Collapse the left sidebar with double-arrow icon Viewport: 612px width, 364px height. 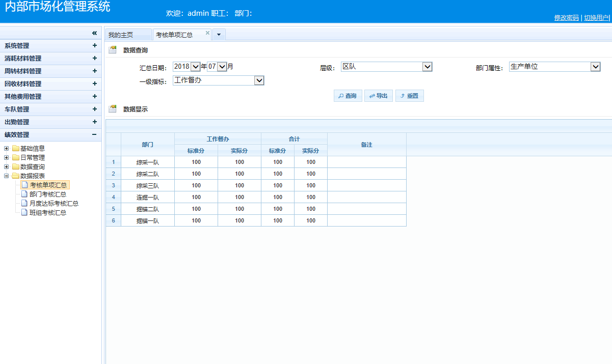coord(94,33)
